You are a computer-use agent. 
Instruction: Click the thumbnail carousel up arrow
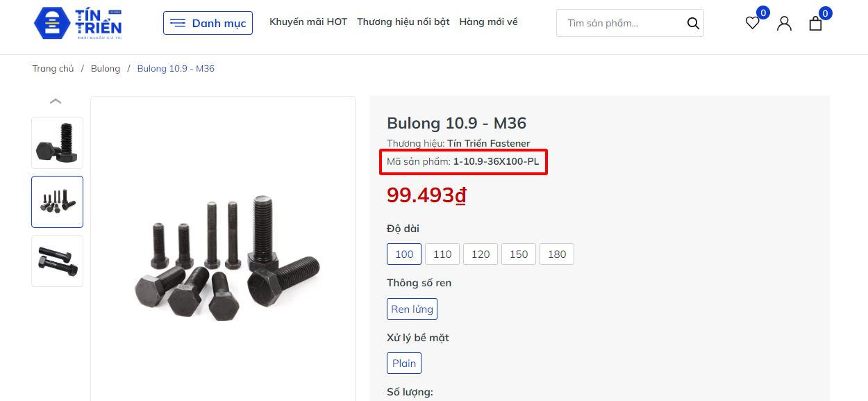tap(56, 101)
